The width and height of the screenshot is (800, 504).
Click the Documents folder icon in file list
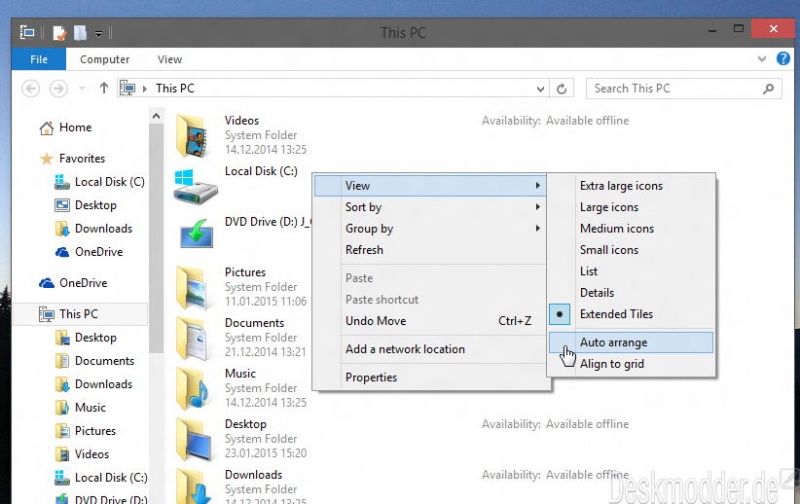point(193,339)
